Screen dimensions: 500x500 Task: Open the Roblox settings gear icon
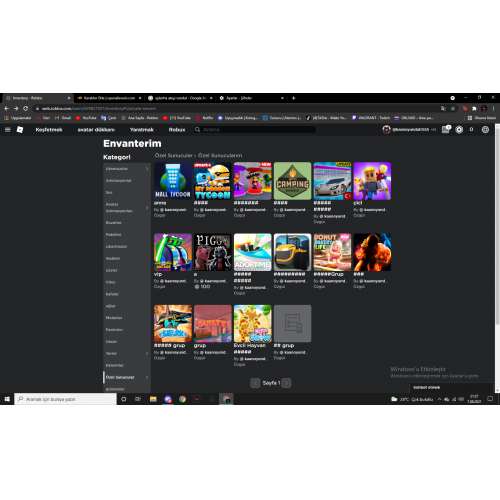(x=485, y=130)
